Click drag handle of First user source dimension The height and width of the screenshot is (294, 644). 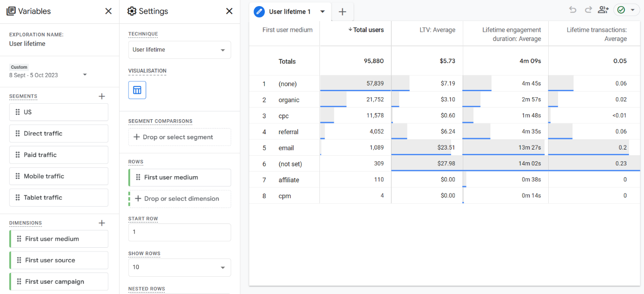(19, 260)
